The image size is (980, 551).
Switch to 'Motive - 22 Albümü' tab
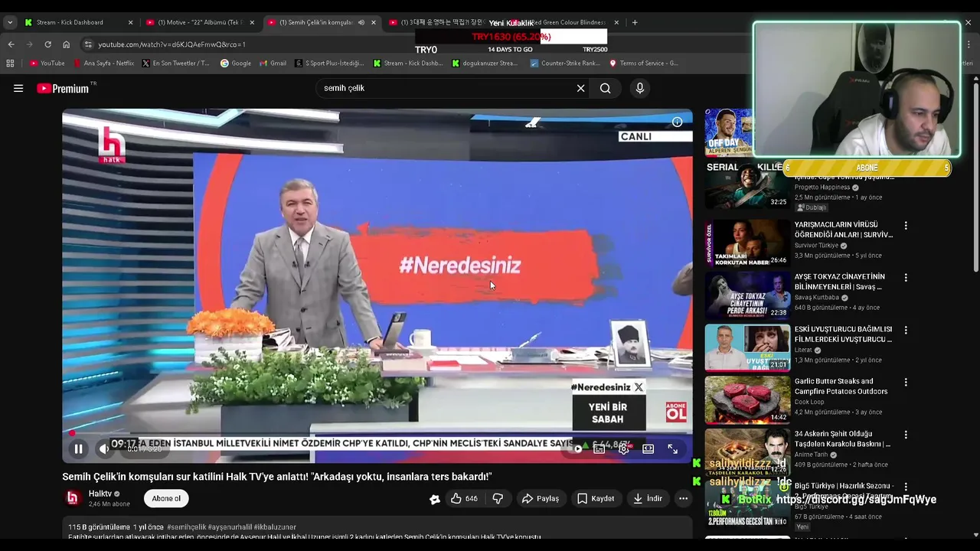point(200,22)
